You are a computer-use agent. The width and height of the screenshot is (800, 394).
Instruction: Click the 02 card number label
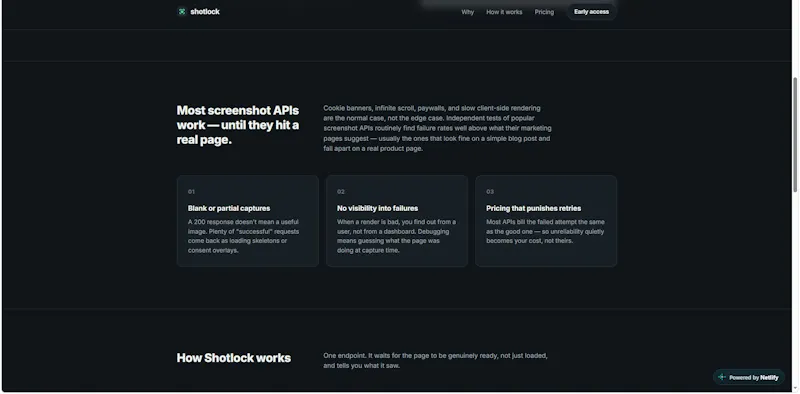tap(341, 192)
